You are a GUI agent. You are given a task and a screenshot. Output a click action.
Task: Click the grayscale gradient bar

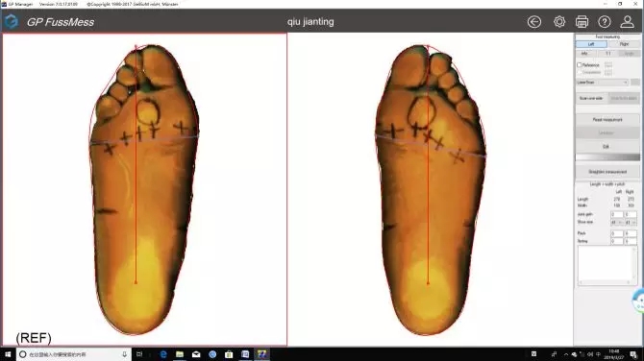click(607, 157)
